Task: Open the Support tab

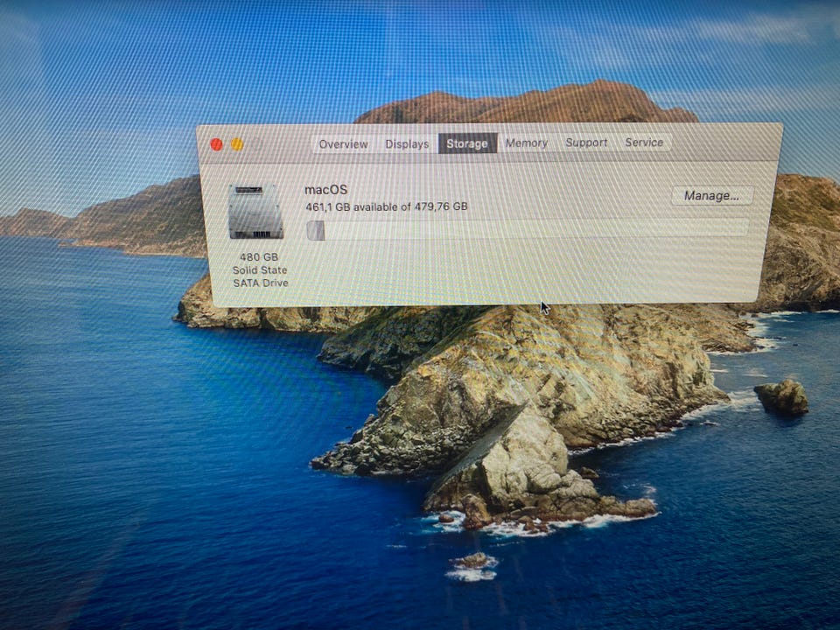Action: (x=586, y=143)
